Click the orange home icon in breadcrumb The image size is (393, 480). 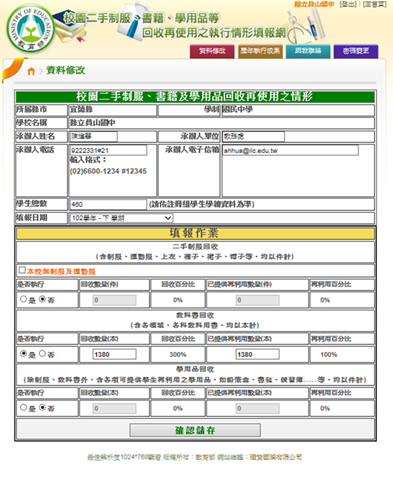point(31,71)
